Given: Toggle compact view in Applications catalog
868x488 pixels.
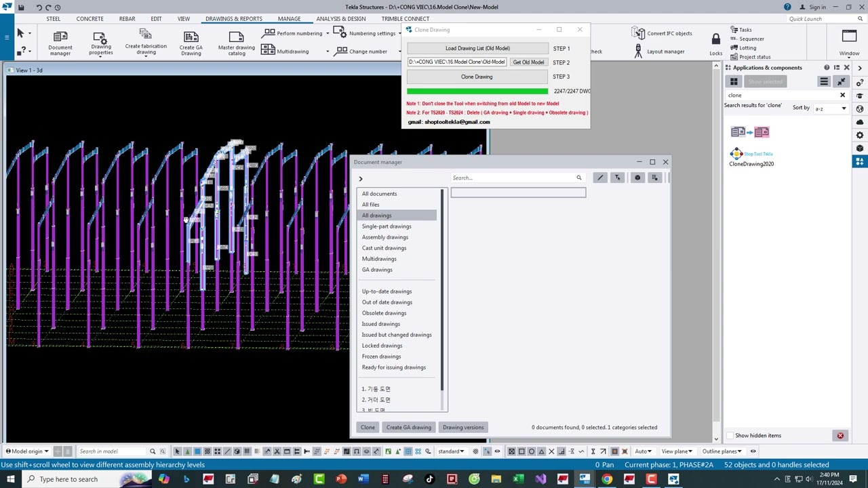Looking at the screenshot, I should click(842, 81).
